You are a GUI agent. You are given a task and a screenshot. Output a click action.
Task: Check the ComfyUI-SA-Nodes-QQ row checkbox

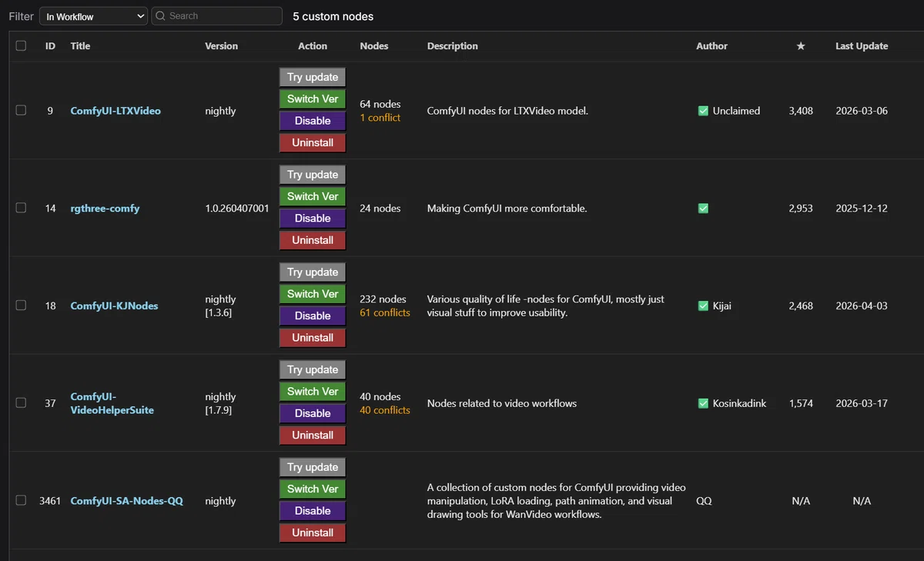[x=21, y=500]
